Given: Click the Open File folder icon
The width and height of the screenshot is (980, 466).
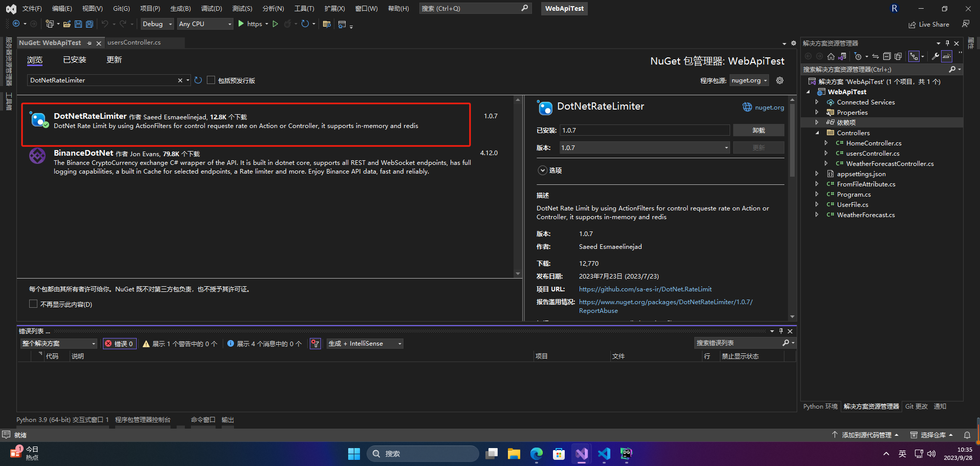Looking at the screenshot, I should [x=67, y=24].
